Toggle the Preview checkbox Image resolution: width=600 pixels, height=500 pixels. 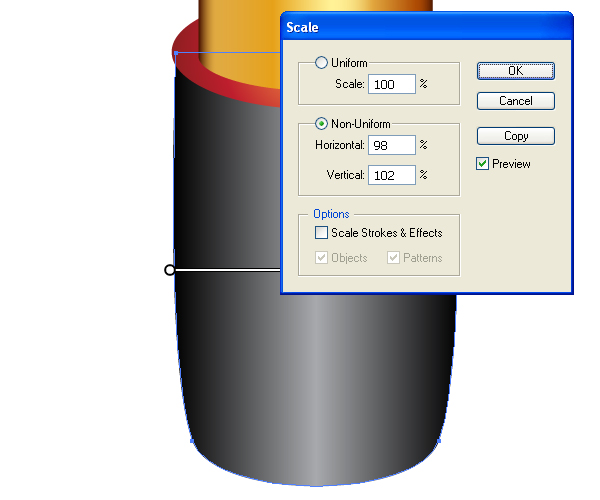point(484,164)
